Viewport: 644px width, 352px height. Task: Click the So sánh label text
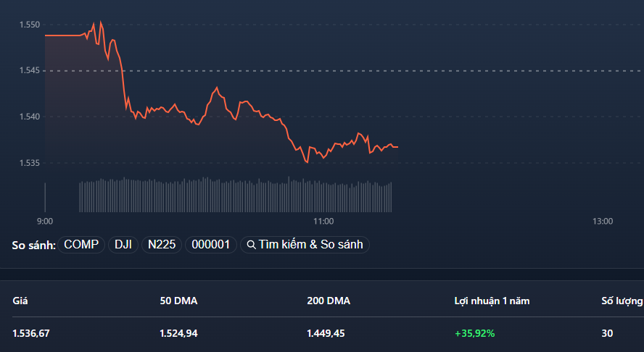pyautogui.click(x=33, y=245)
